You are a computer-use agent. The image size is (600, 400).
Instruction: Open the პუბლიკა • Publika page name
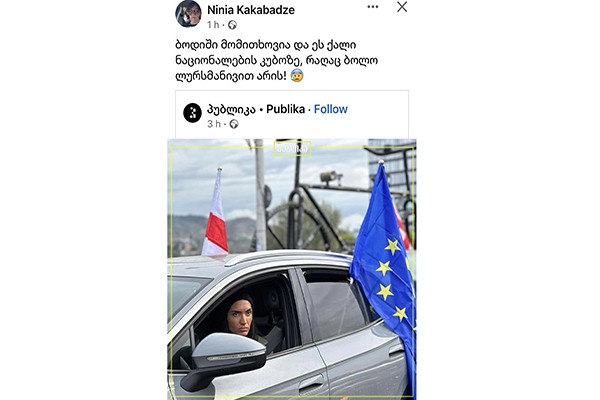[x=256, y=109]
